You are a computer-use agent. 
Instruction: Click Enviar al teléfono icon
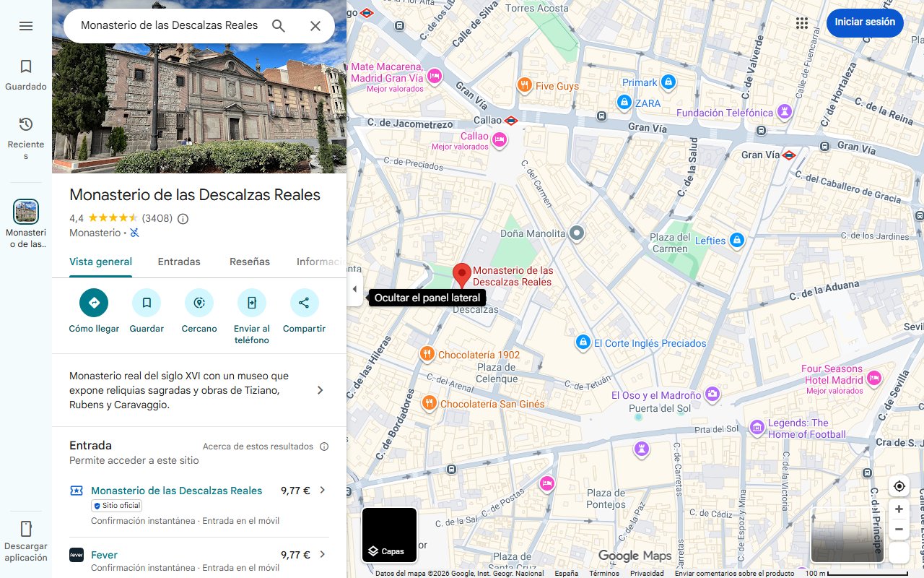pyautogui.click(x=251, y=303)
